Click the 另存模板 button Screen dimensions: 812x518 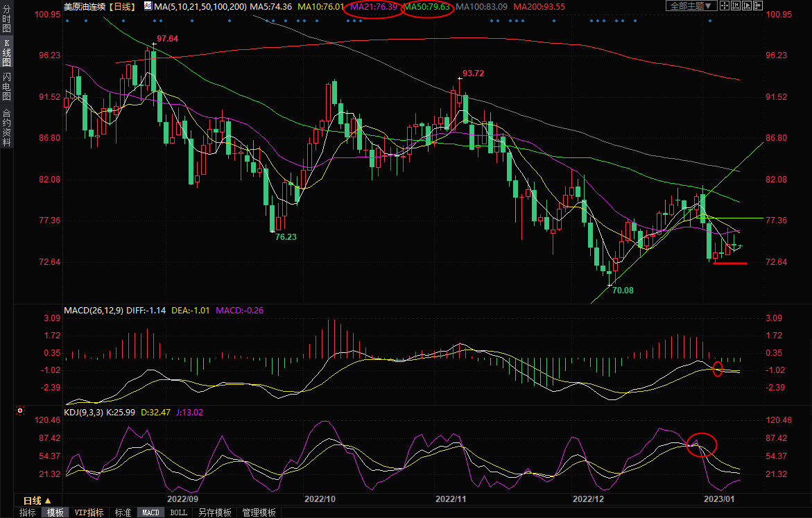tap(214, 512)
